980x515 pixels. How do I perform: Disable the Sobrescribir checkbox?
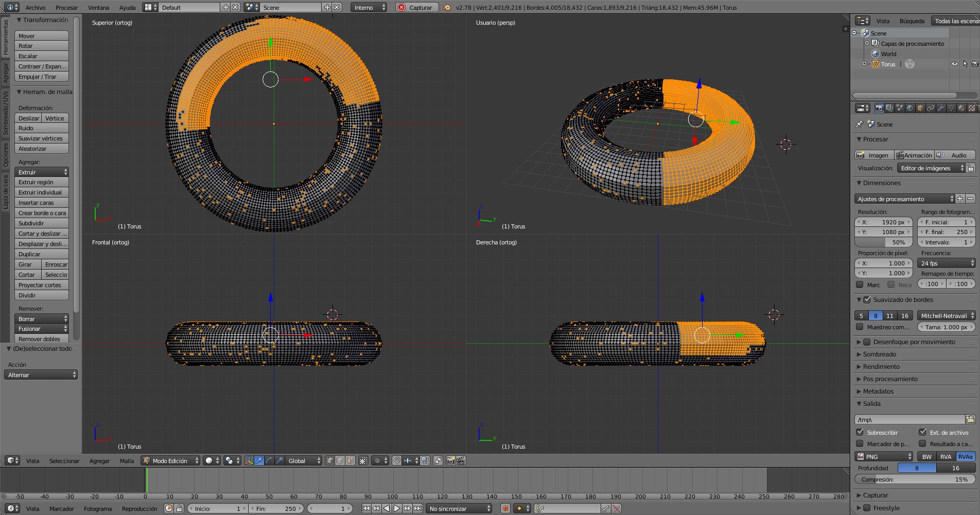coord(860,433)
